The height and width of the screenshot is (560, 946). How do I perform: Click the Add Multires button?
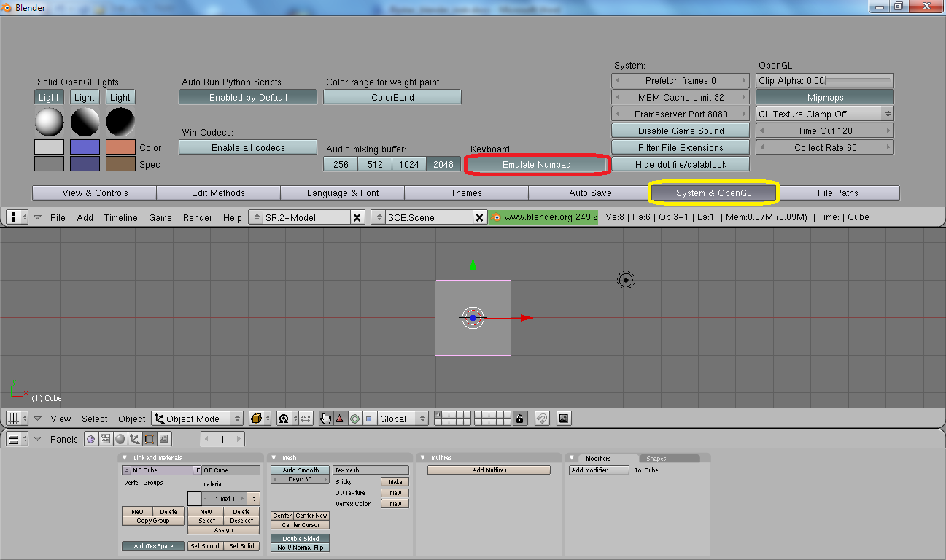coord(489,470)
